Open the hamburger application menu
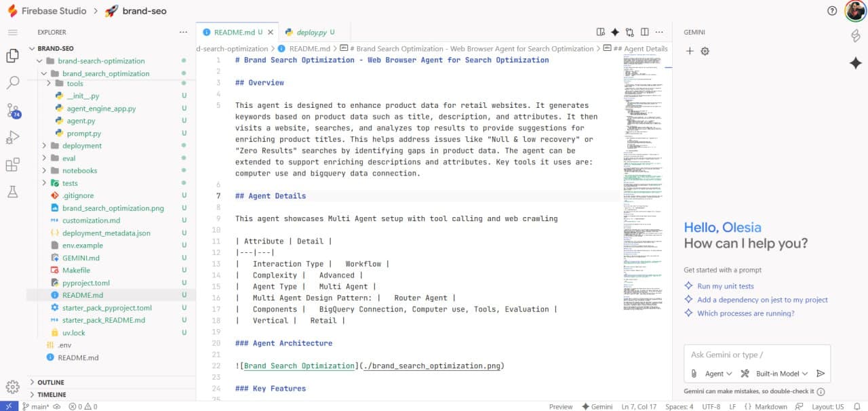The image size is (868, 411). tap(12, 32)
